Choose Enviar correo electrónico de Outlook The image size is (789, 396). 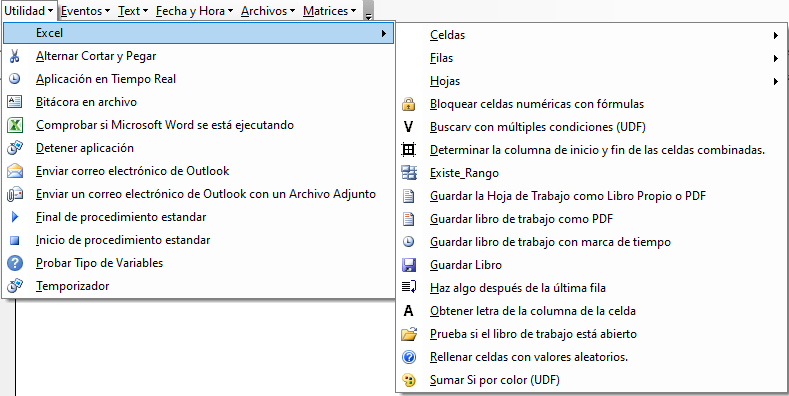pos(199,171)
